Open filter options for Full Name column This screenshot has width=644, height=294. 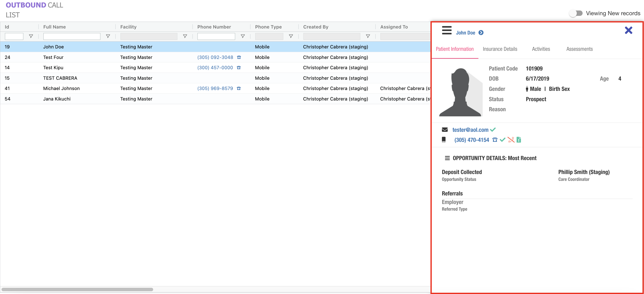tap(108, 36)
